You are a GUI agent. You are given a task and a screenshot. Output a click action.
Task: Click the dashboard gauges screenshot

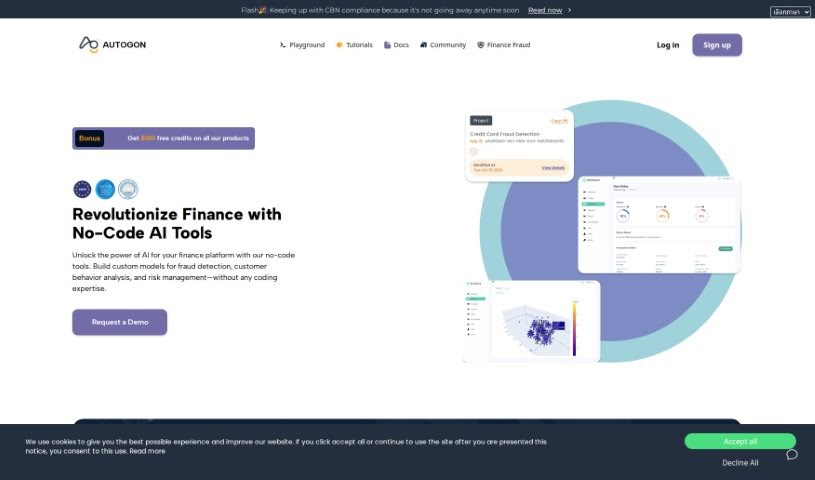click(659, 225)
